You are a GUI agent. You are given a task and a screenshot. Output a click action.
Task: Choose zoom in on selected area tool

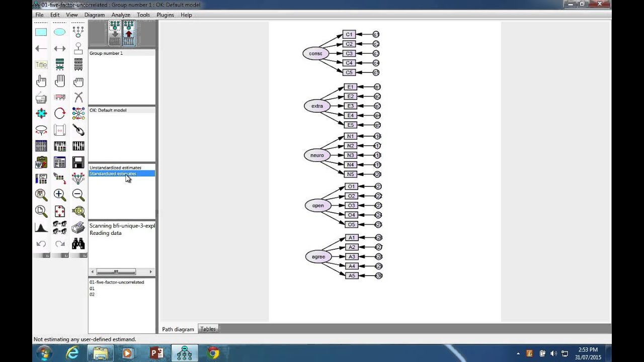[x=41, y=195]
